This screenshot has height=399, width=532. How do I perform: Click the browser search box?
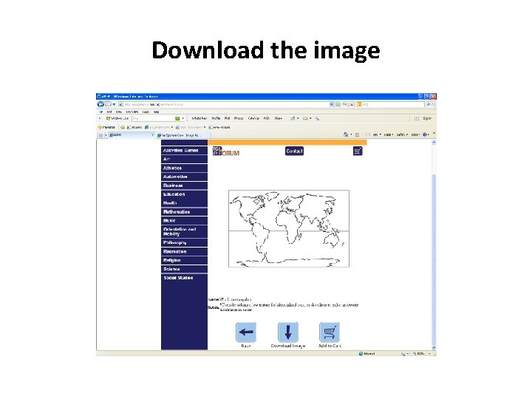(x=390, y=104)
